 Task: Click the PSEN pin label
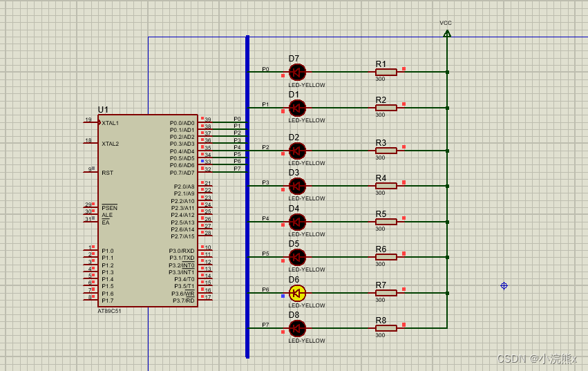click(x=109, y=208)
